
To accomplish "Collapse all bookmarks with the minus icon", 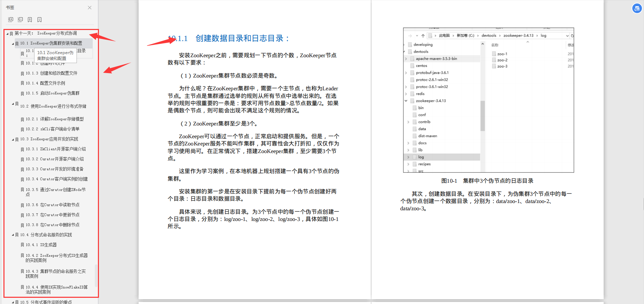I will pyautogui.click(x=20, y=20).
